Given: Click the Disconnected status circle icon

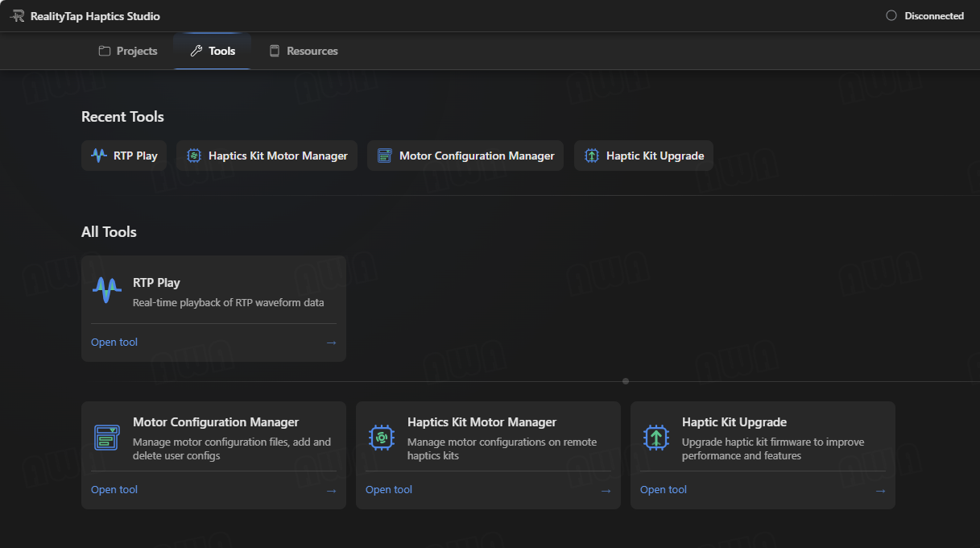Looking at the screenshot, I should tap(891, 16).
